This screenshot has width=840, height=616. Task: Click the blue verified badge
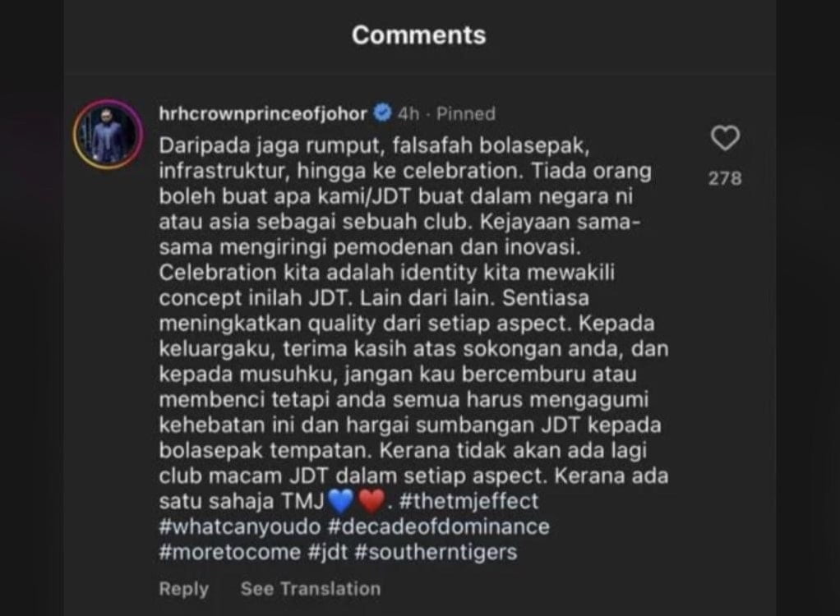point(382,113)
